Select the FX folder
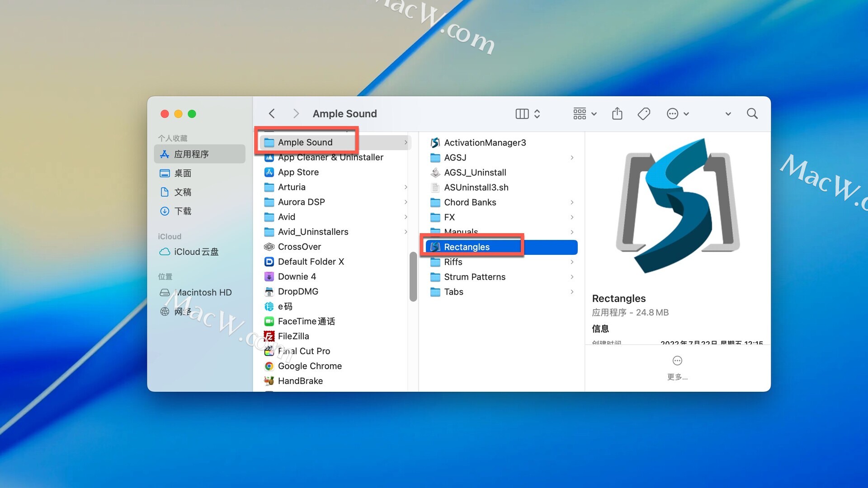Viewport: 868px width, 488px height. coord(501,217)
